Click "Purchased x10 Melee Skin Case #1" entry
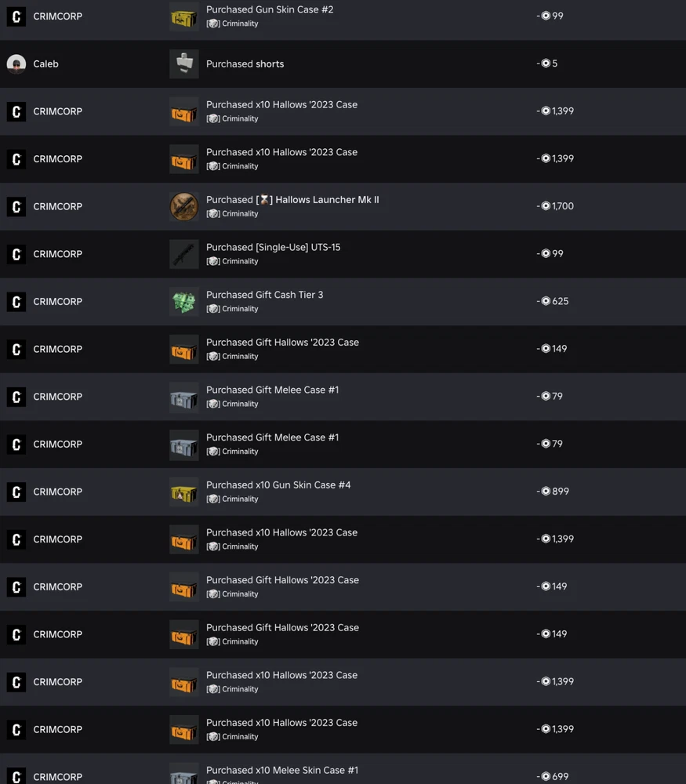This screenshot has width=686, height=784. point(281,771)
